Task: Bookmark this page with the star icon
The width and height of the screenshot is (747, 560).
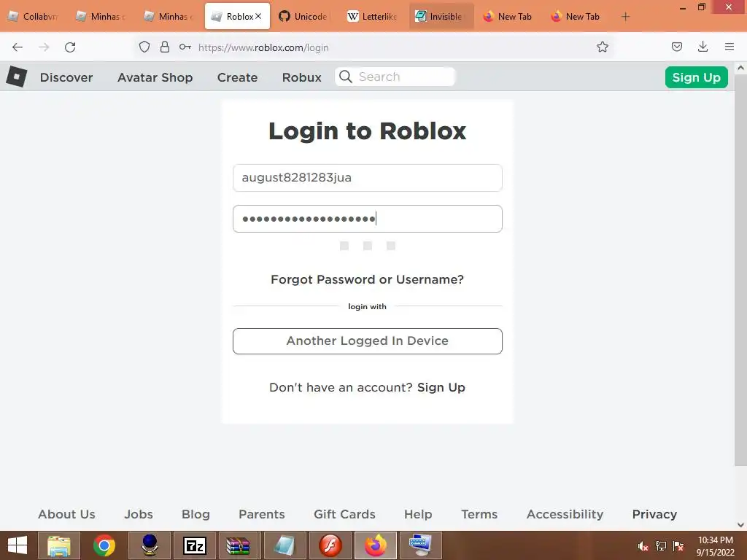Action: 602,47
